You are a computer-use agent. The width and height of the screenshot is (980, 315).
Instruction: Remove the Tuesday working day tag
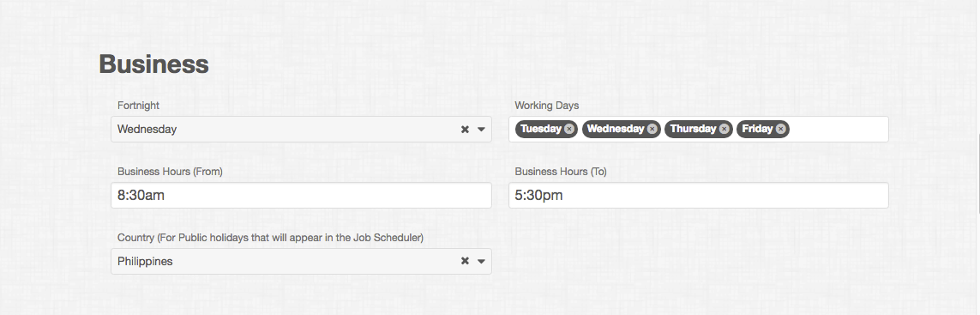(568, 129)
